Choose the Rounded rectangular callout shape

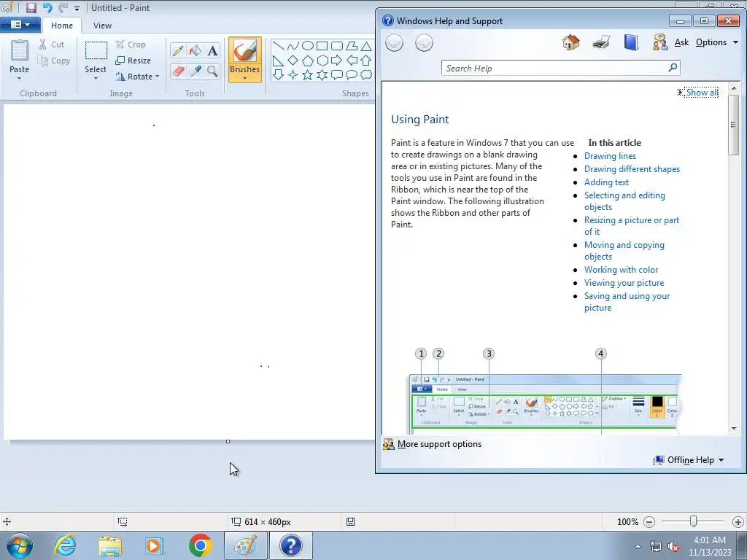(337, 75)
